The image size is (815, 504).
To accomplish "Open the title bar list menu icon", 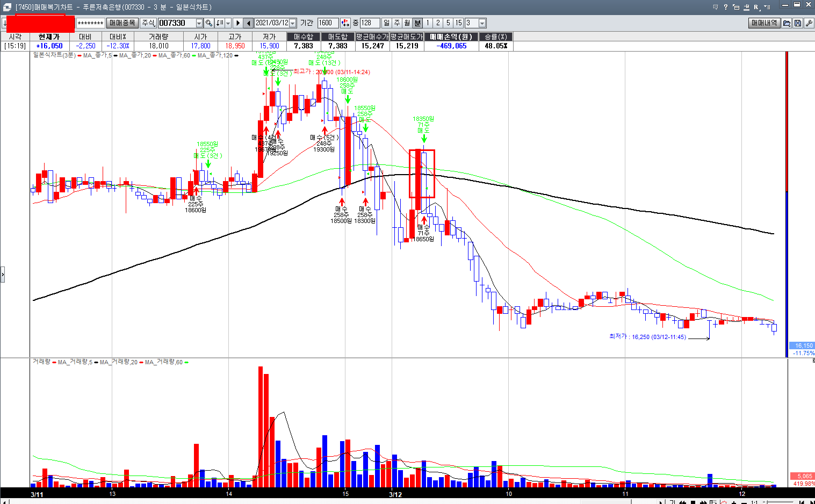I will [x=767, y=6].
